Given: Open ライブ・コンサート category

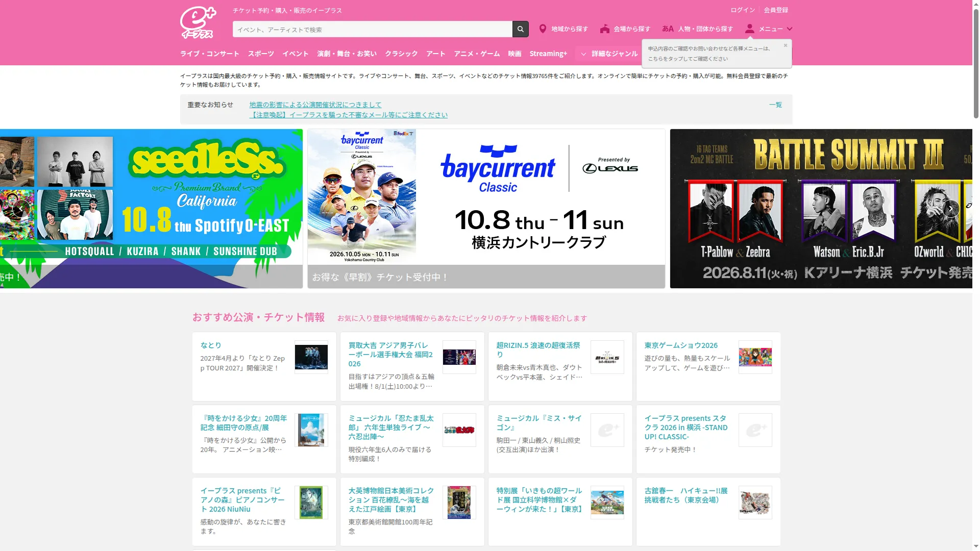Looking at the screenshot, I should pyautogui.click(x=209, y=54).
